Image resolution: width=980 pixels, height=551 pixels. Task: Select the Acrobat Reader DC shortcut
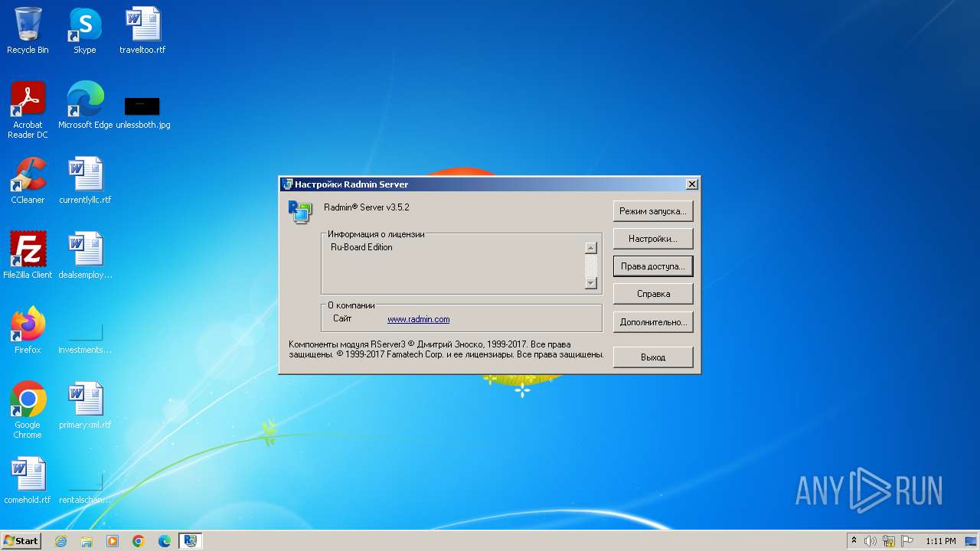[x=28, y=110]
